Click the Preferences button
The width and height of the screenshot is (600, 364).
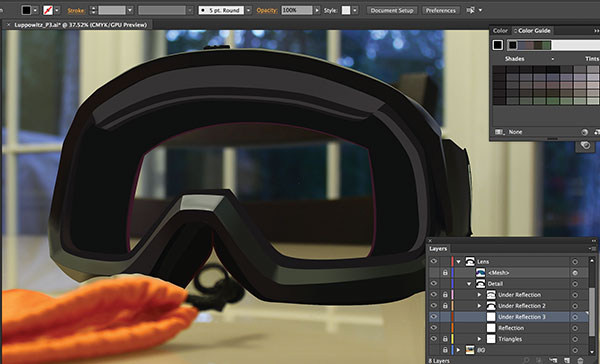tap(440, 10)
